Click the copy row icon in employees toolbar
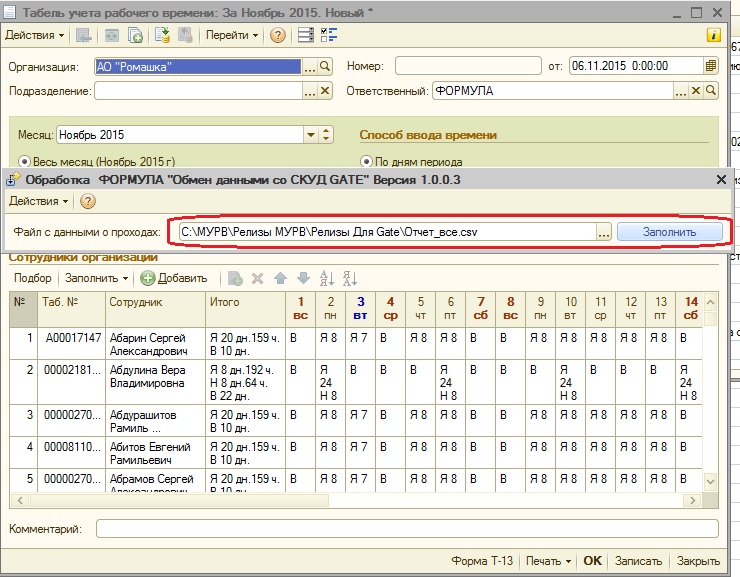 click(x=235, y=278)
